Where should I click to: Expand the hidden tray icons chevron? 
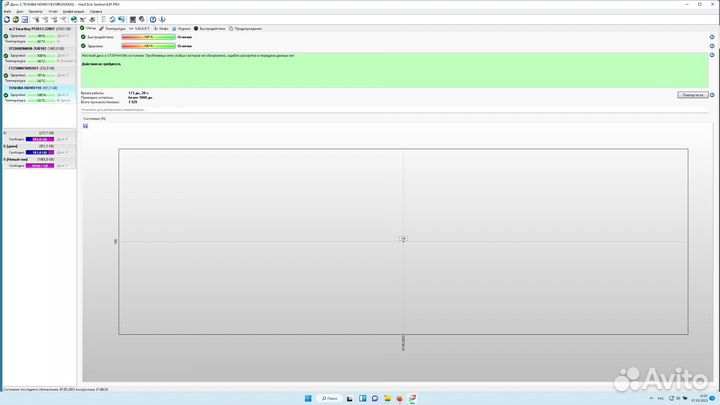(651, 398)
